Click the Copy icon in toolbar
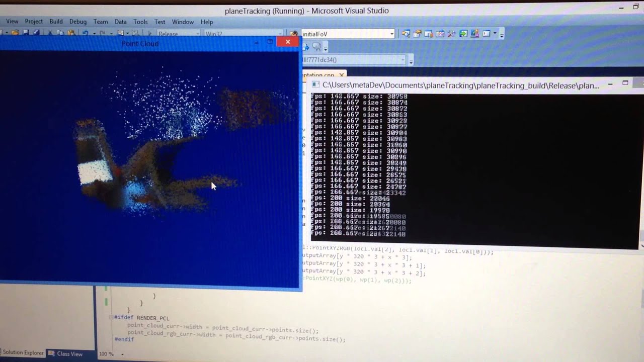This screenshot has width=644, height=362. point(60,33)
